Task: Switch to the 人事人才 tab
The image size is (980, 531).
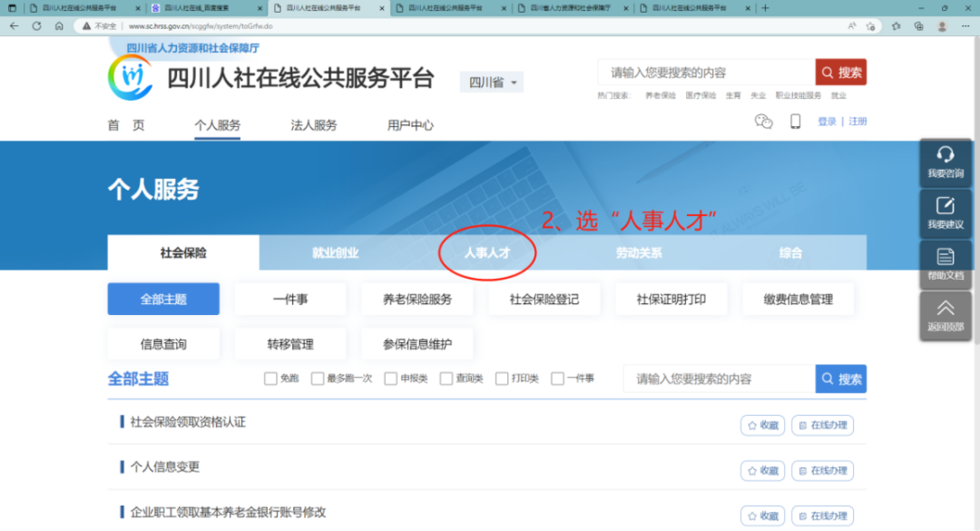Action: 486,253
